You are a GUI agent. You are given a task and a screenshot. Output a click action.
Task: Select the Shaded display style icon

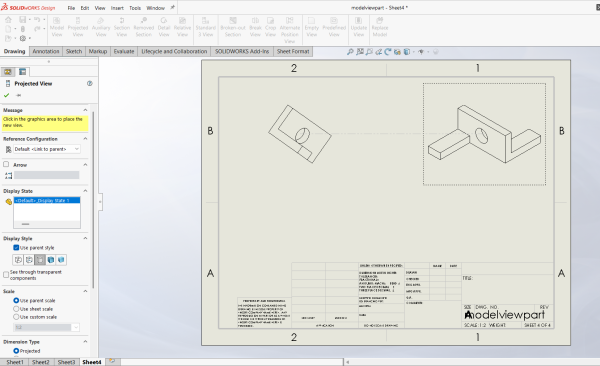(61, 260)
